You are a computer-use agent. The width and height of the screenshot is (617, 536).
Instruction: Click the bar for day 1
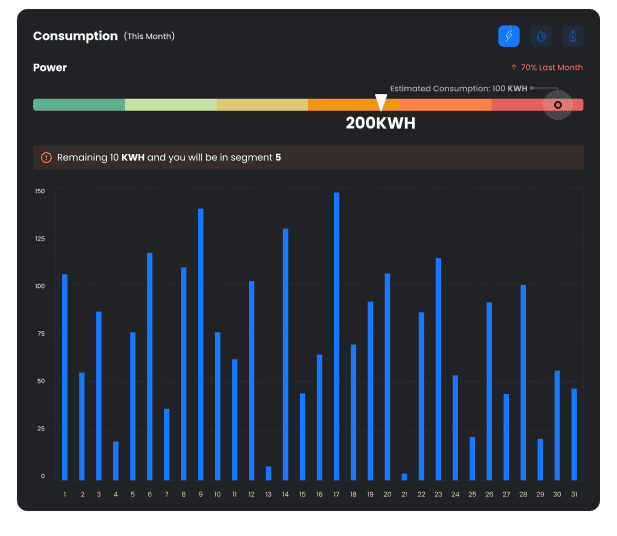point(65,376)
